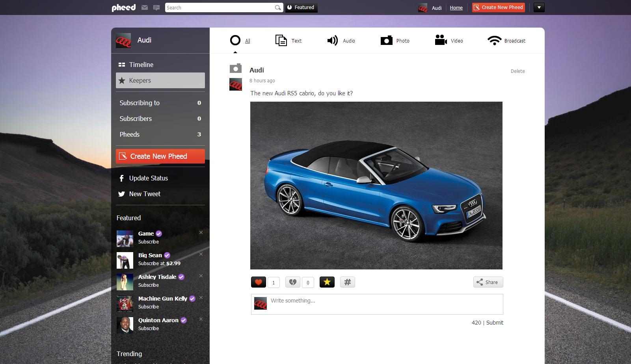Open Audi author name on post
Image resolution: width=631 pixels, height=364 pixels.
pyautogui.click(x=257, y=70)
